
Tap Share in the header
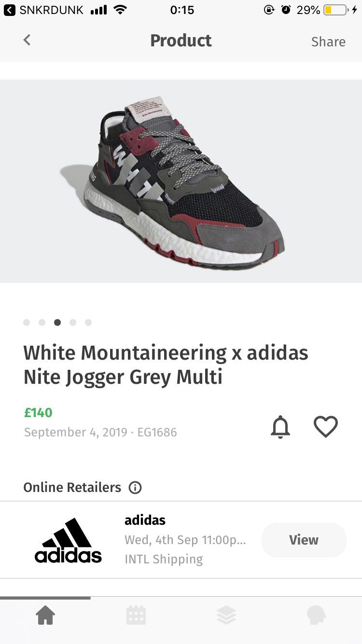328,42
